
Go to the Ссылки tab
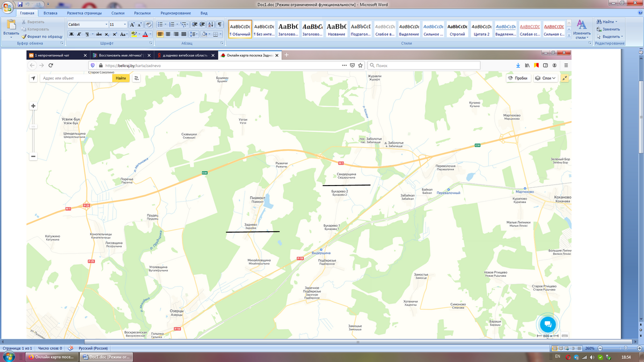click(118, 12)
